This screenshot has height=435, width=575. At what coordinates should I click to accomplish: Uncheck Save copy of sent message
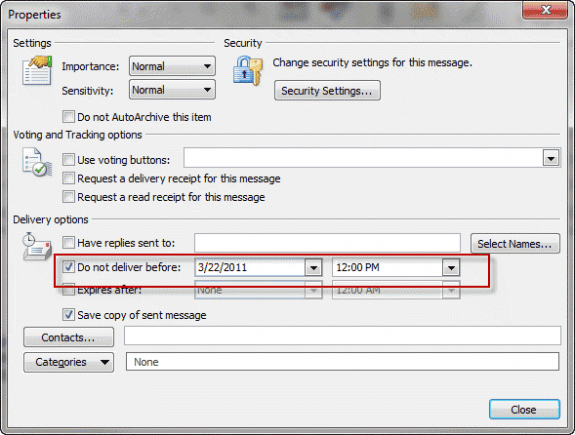(x=68, y=315)
